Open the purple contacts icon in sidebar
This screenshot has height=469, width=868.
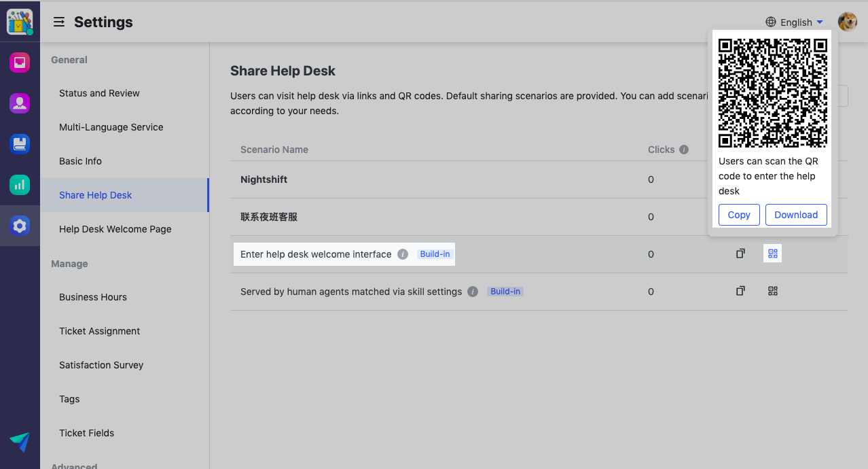20,103
